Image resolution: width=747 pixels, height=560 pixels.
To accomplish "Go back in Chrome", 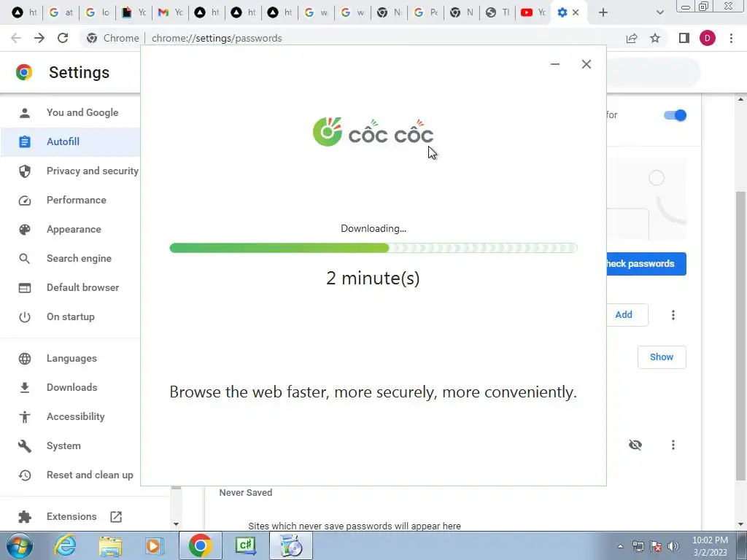I will pos(16,38).
